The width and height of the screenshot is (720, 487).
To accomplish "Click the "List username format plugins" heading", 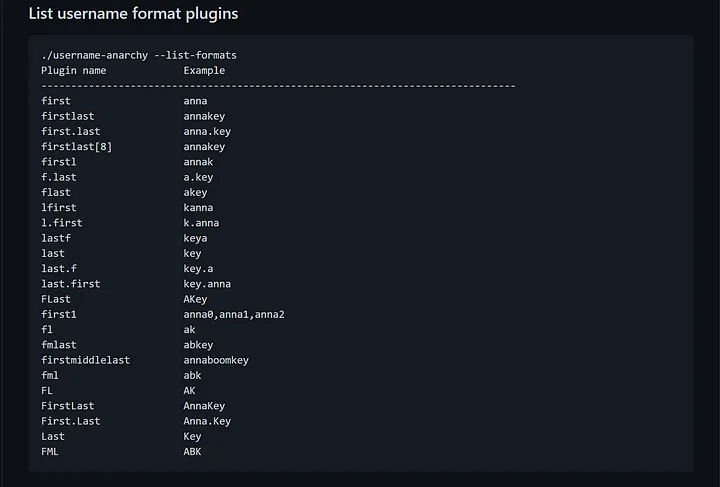I will click(133, 14).
